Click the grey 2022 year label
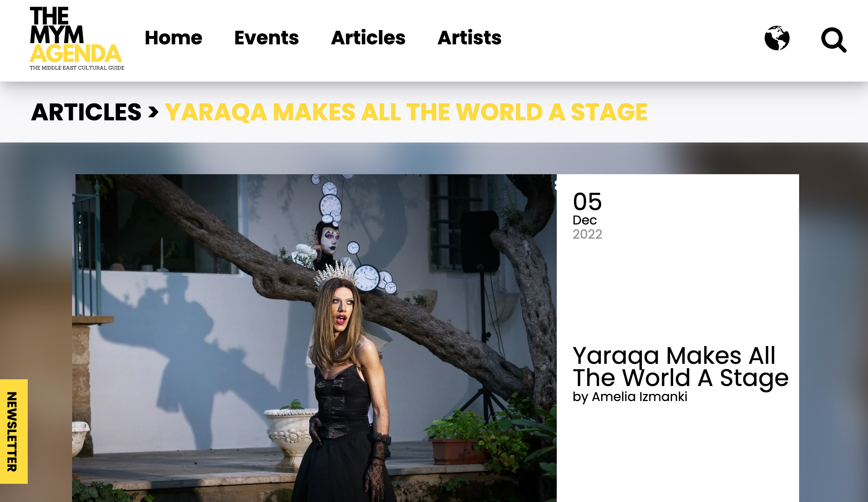 [587, 234]
